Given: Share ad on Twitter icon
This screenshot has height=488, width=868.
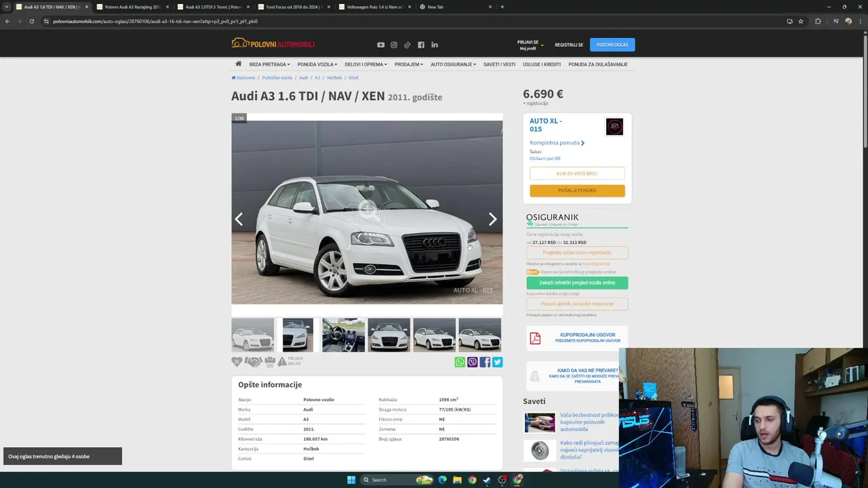Looking at the screenshot, I should 498,362.
